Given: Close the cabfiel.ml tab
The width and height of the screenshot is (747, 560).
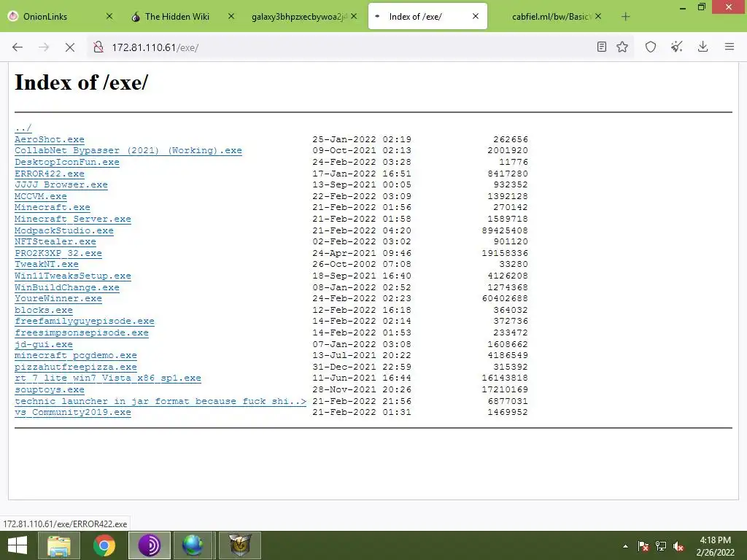Looking at the screenshot, I should [598, 16].
